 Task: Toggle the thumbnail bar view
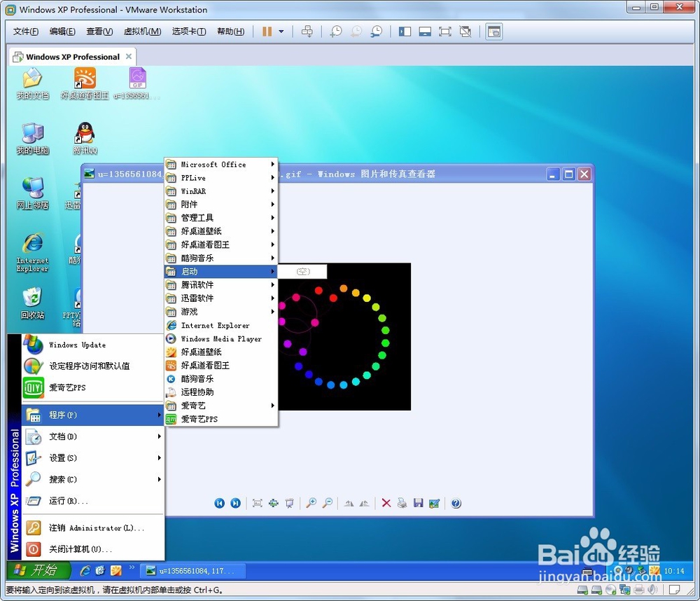click(425, 32)
